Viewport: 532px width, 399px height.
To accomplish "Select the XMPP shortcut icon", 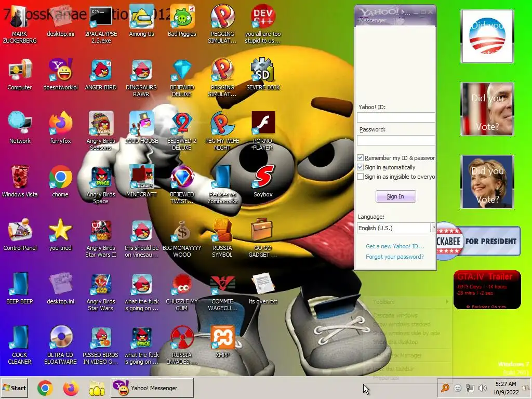I will pos(222,342).
